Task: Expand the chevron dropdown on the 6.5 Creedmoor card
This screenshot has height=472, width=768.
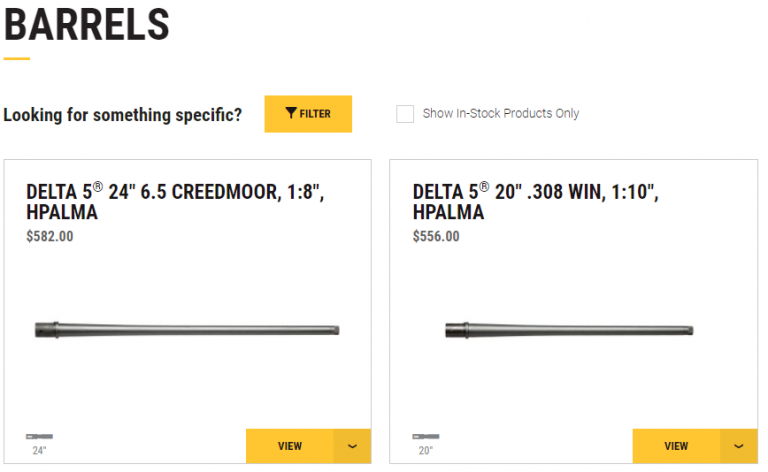Action: pos(352,446)
